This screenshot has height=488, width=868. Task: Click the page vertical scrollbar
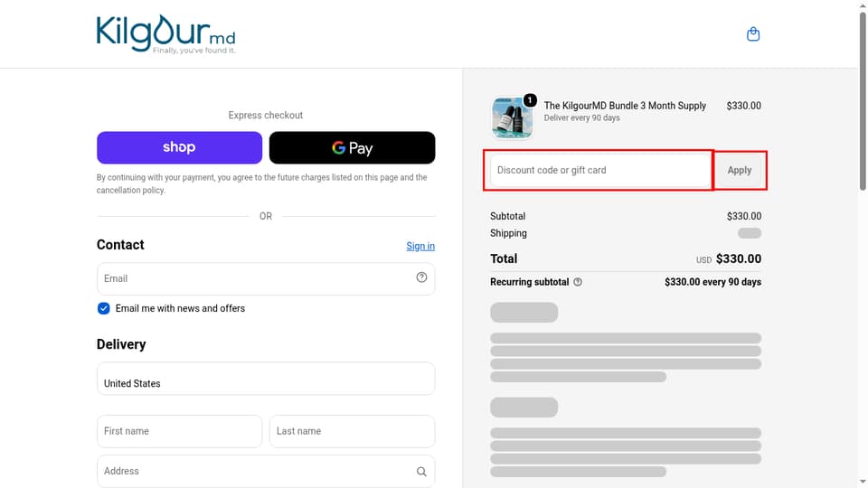pyautogui.click(x=863, y=102)
